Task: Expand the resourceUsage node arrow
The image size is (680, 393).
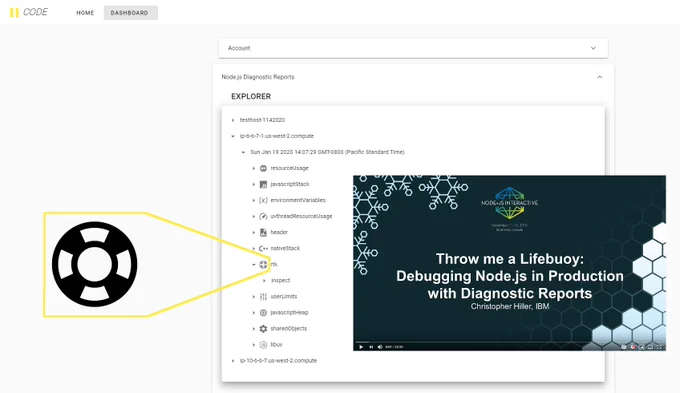Action: pyautogui.click(x=254, y=168)
